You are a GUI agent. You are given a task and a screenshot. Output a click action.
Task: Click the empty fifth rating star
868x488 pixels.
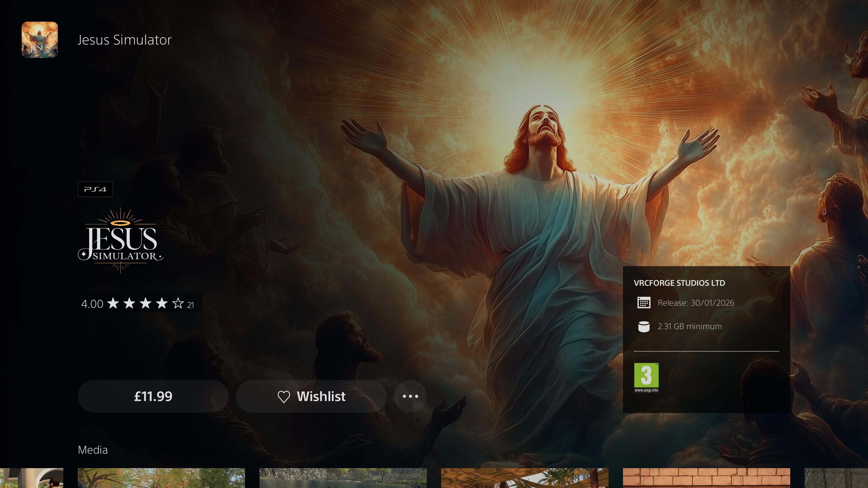coord(178,303)
